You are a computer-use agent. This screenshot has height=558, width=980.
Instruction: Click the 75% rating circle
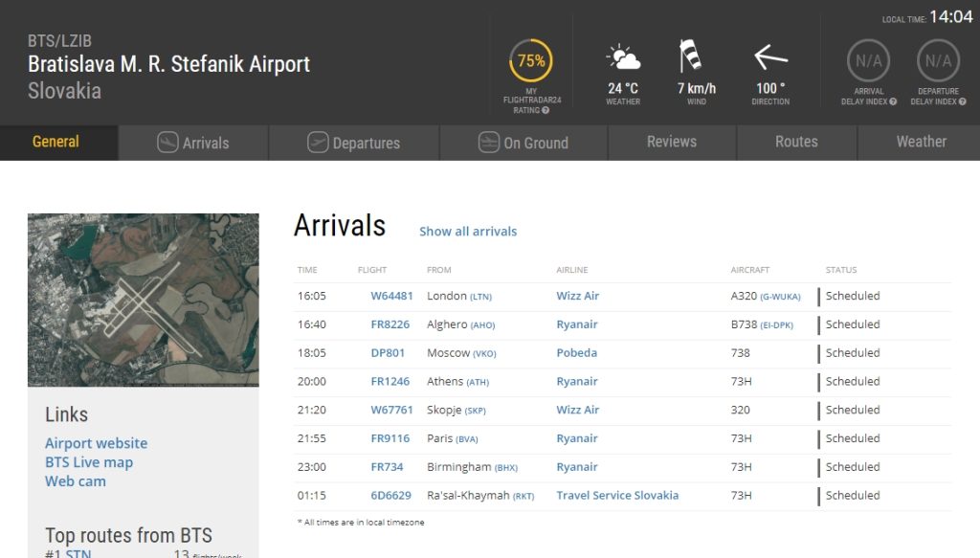[x=531, y=60]
